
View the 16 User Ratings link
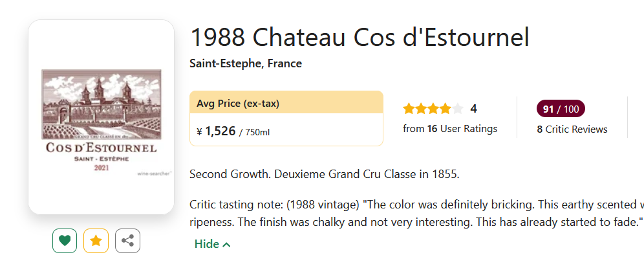450,128
